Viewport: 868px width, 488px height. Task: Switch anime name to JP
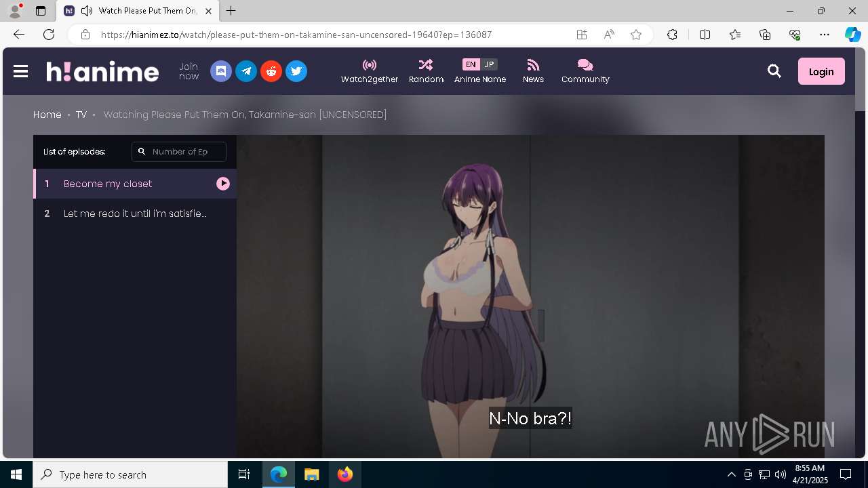point(489,64)
